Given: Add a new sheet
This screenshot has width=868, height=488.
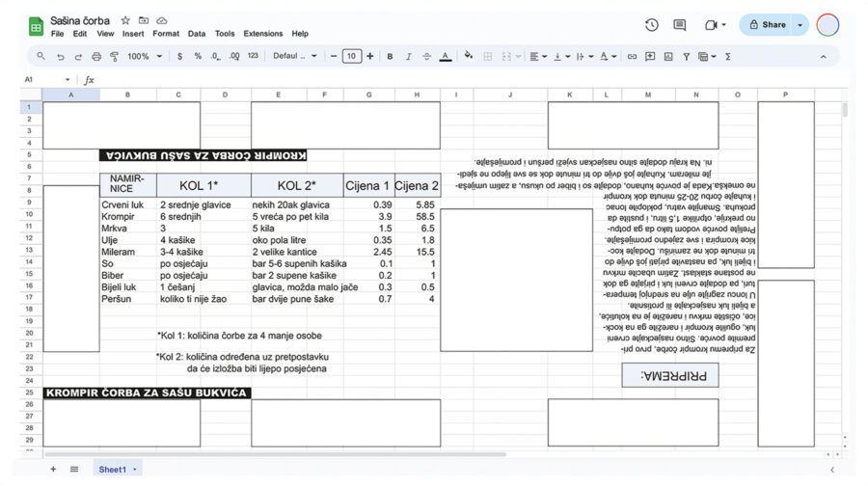Looking at the screenshot, I should (53, 469).
